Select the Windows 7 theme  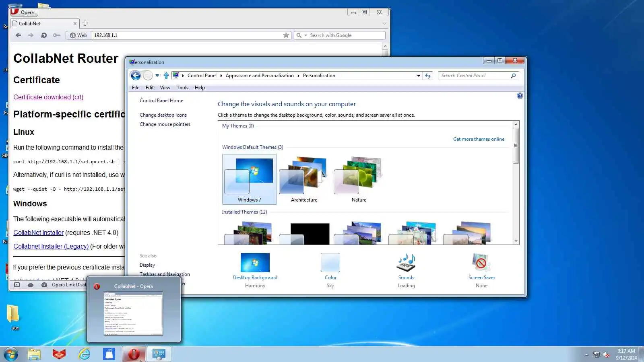250,179
